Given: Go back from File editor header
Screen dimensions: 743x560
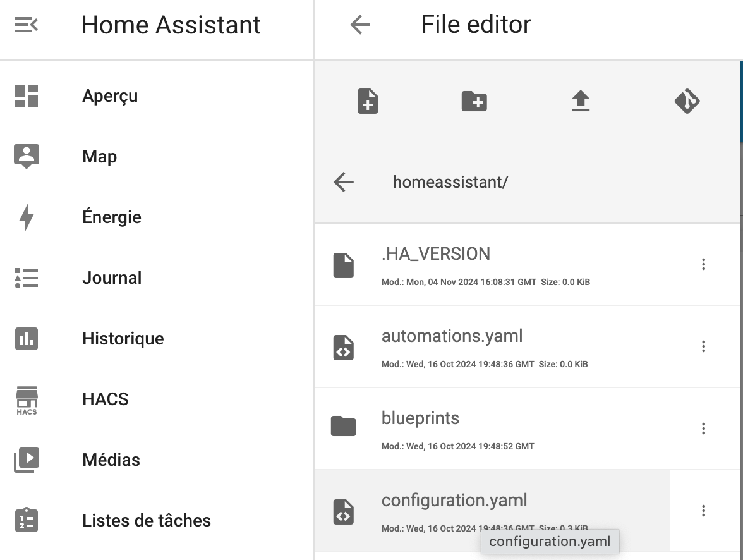Looking at the screenshot, I should point(360,25).
